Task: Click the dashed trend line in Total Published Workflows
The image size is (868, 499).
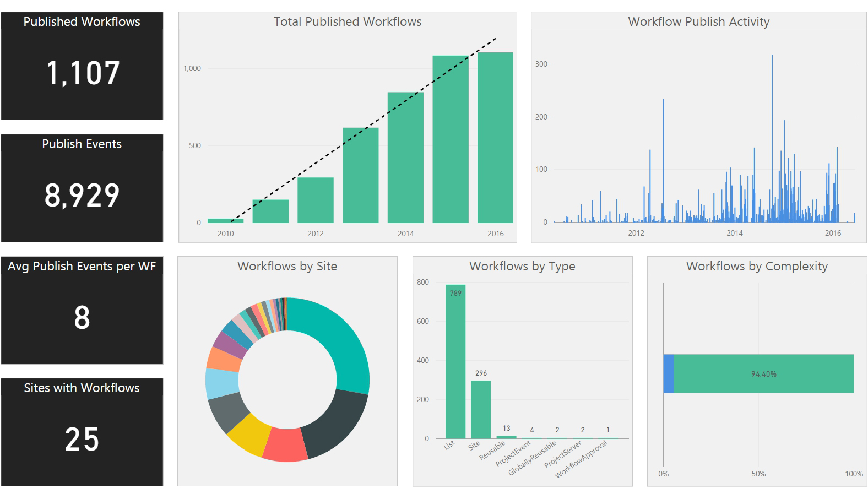Action: (x=364, y=129)
